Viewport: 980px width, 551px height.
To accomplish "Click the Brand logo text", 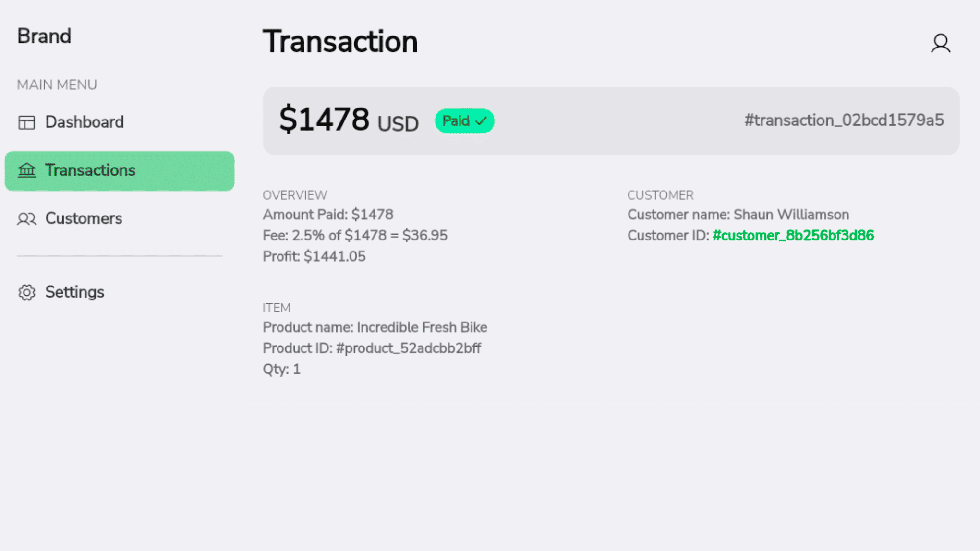I will point(44,36).
